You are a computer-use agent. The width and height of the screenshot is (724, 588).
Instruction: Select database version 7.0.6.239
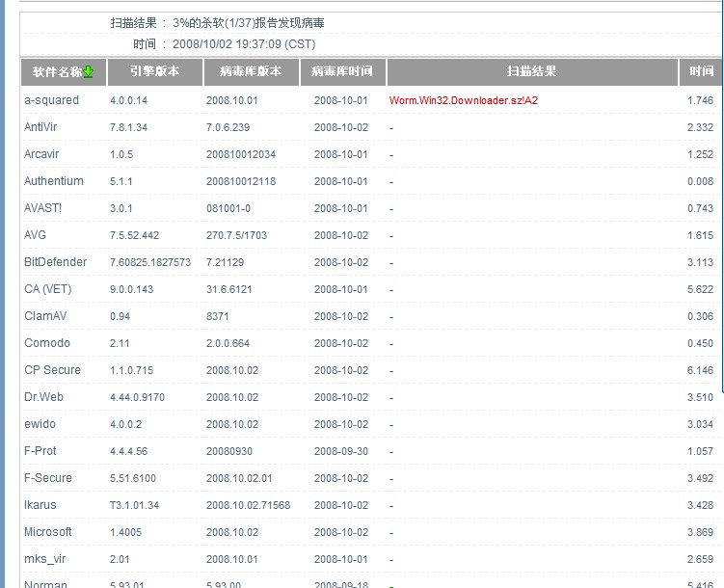[x=228, y=128]
